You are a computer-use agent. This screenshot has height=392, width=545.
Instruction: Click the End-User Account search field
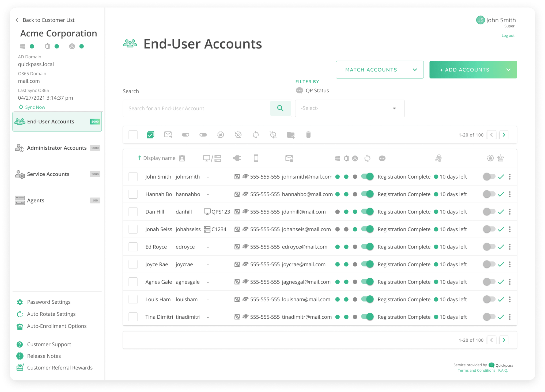197,108
